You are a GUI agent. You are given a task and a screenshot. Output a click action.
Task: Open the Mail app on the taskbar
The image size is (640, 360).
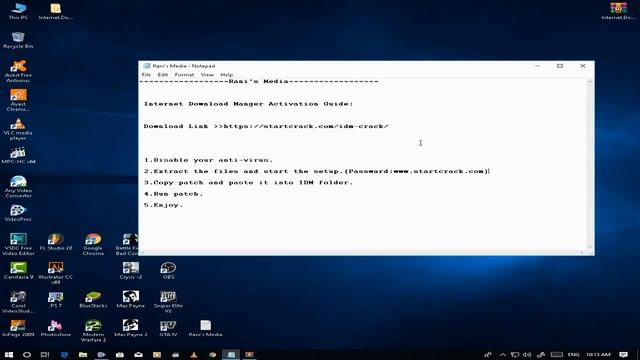coord(138,355)
